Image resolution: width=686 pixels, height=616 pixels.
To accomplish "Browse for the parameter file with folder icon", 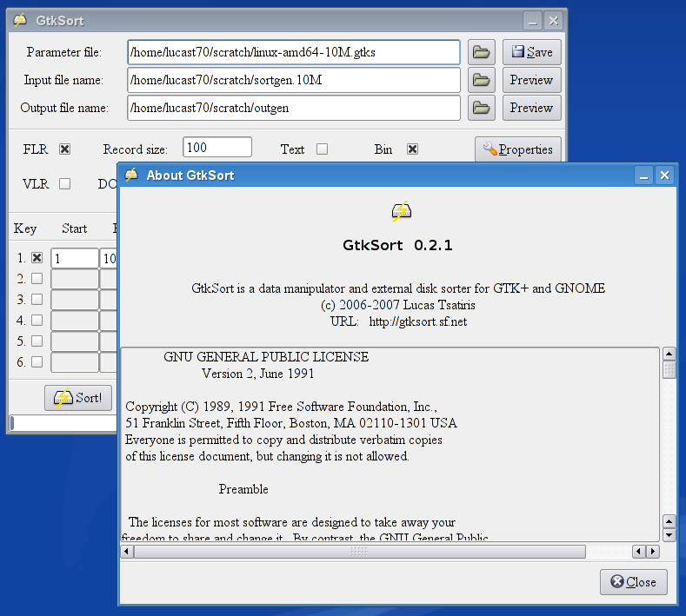I will tap(481, 52).
